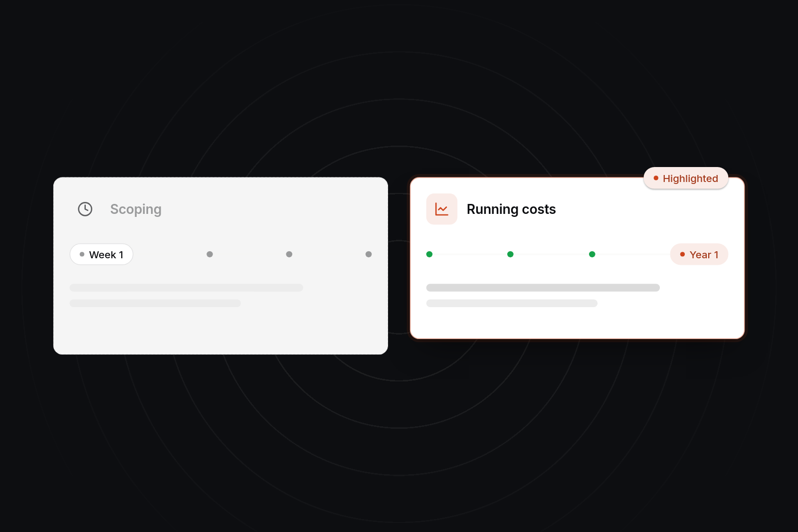Click the Running costs title

[x=511, y=209]
